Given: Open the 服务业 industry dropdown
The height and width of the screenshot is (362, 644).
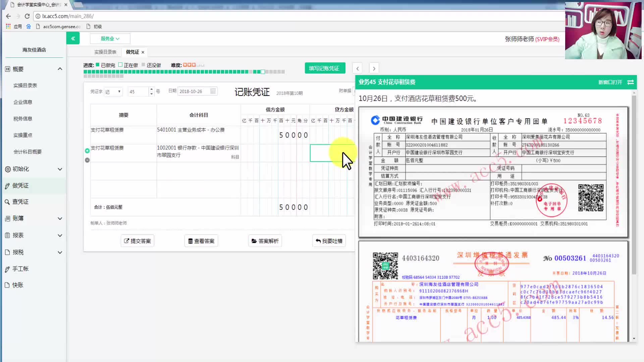Looking at the screenshot, I should click(x=110, y=39).
